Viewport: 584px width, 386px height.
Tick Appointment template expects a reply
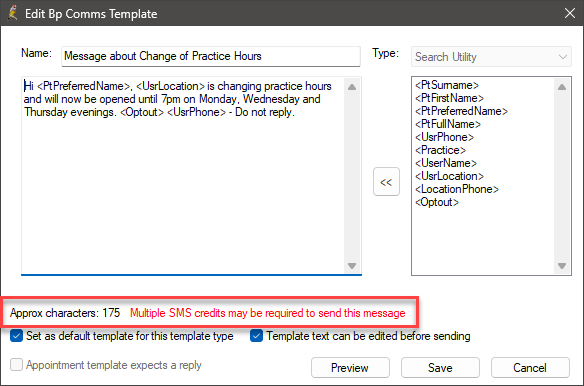(x=16, y=364)
